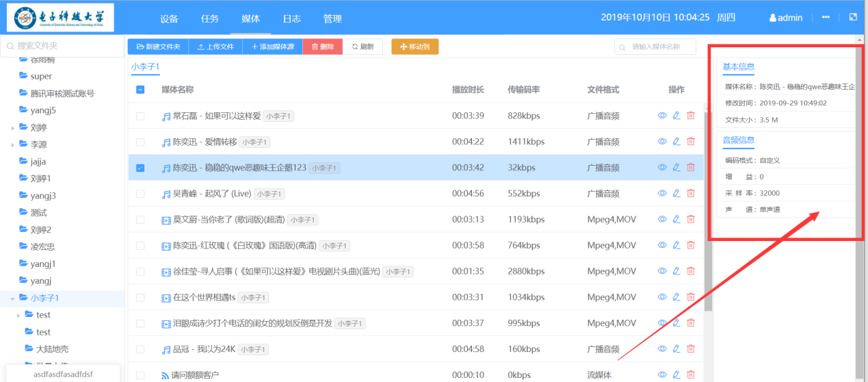Screen dimensions: 868x382
Task: Open the more options ellipsis in header
Action: click(x=826, y=18)
